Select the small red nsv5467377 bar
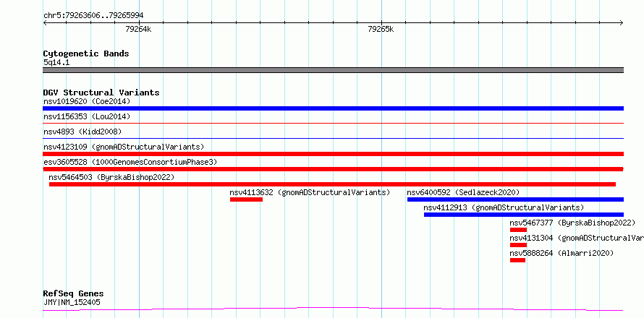The height and width of the screenshot is (318, 644). tap(518, 230)
